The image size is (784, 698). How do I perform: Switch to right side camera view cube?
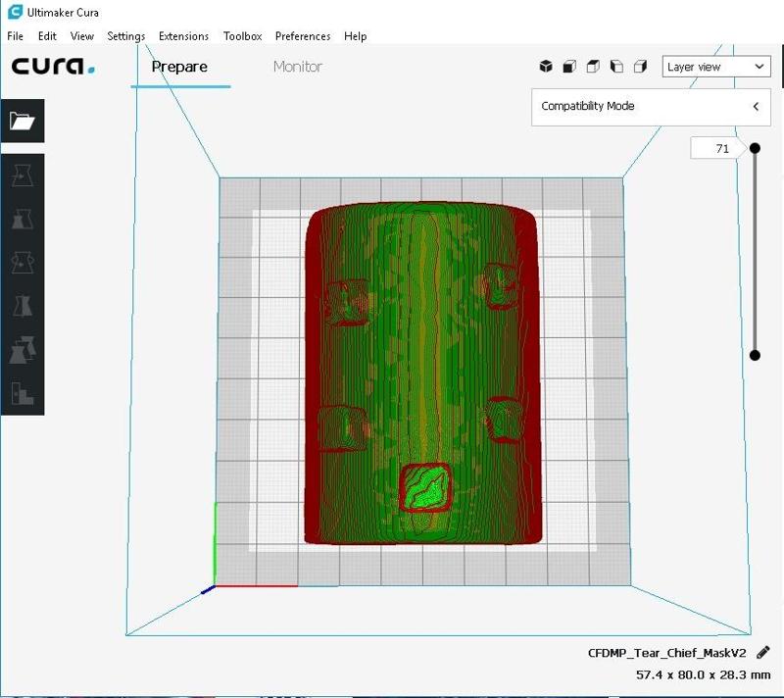[x=640, y=67]
